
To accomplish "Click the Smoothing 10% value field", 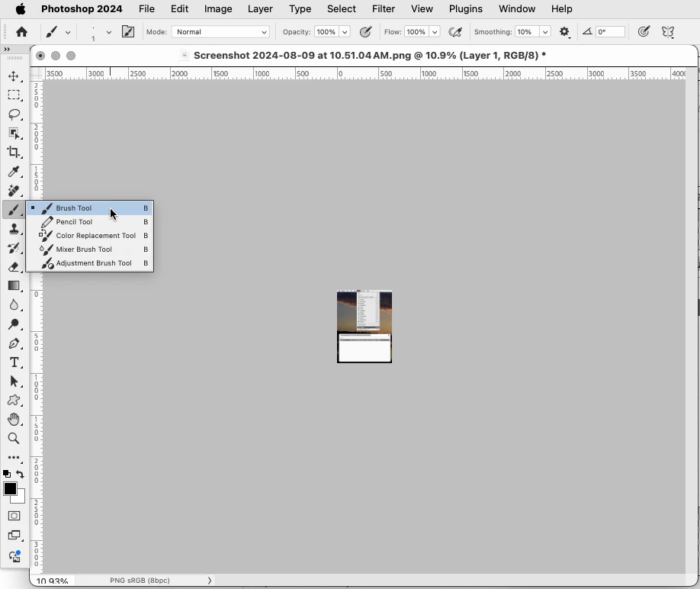I will tap(527, 32).
